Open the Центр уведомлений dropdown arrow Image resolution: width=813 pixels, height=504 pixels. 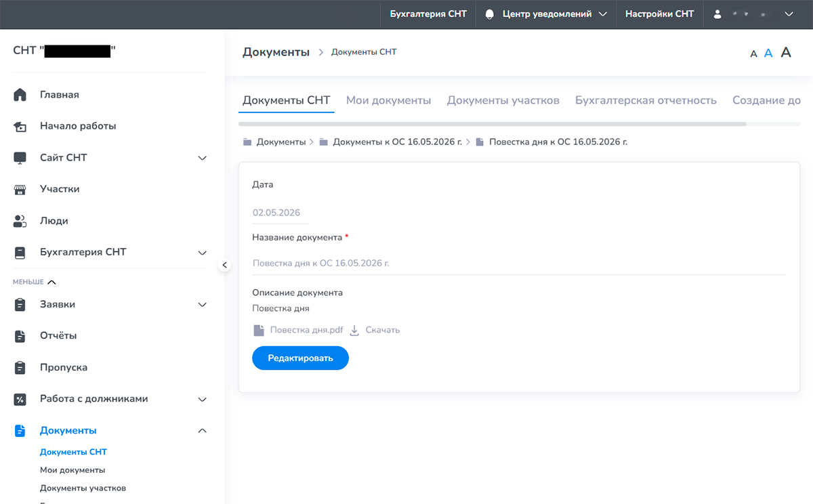point(603,14)
